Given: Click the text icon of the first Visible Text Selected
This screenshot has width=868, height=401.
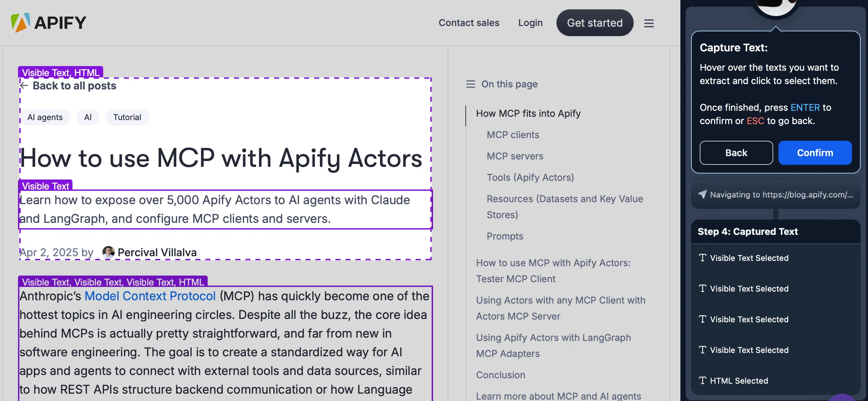Looking at the screenshot, I should pyautogui.click(x=702, y=258).
